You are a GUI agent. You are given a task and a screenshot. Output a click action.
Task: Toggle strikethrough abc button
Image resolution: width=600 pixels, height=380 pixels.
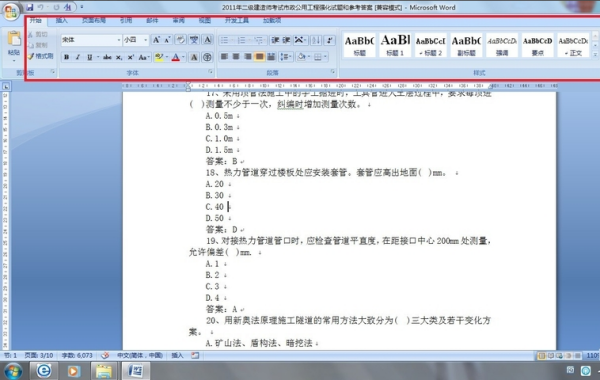(107, 57)
